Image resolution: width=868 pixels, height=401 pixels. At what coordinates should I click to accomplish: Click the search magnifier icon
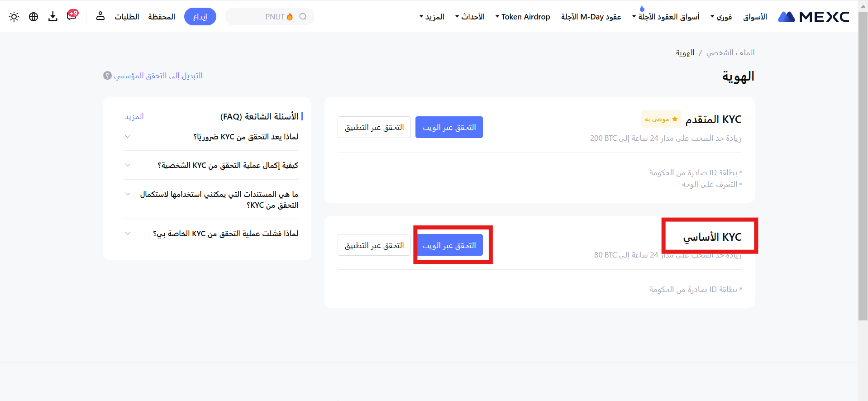[x=303, y=17]
